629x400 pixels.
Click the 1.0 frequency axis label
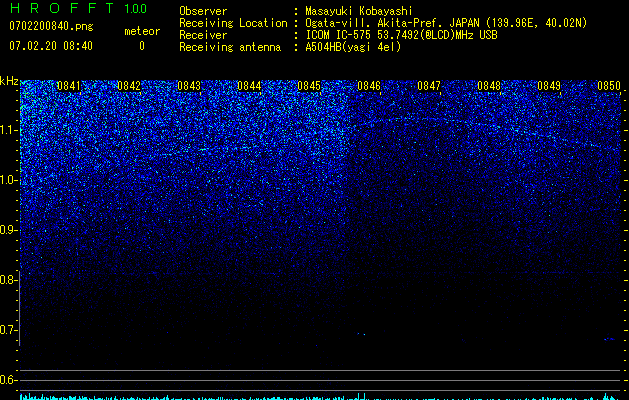click(x=9, y=180)
